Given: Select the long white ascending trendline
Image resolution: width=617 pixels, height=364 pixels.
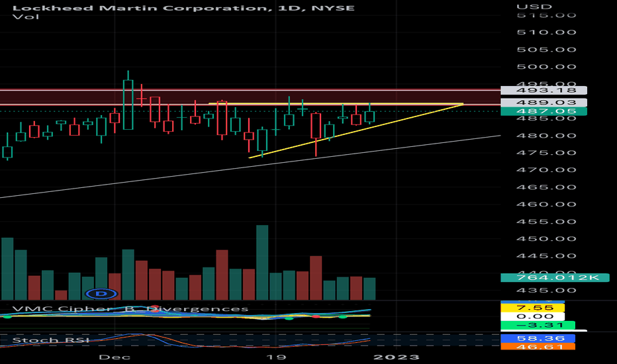Looking at the screenshot, I should pos(250,167).
